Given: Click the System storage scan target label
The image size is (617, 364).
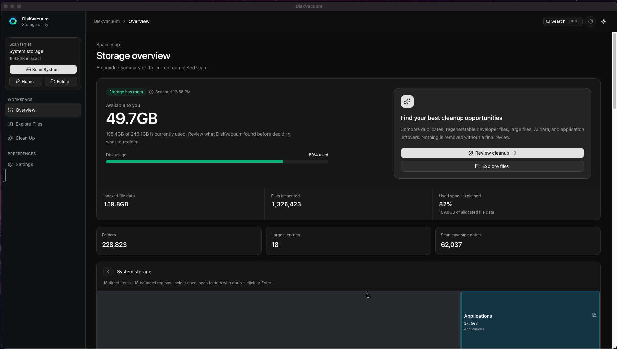Looking at the screenshot, I should click(x=26, y=51).
